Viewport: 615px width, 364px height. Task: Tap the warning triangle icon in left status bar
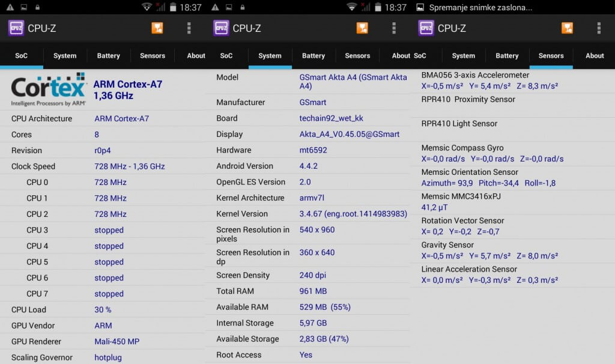(x=10, y=7)
